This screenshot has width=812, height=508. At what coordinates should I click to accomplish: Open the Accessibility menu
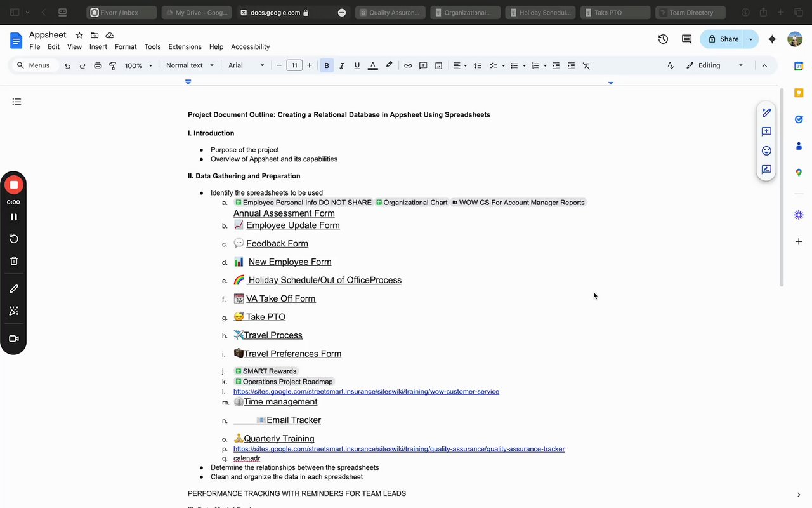tap(250, 47)
